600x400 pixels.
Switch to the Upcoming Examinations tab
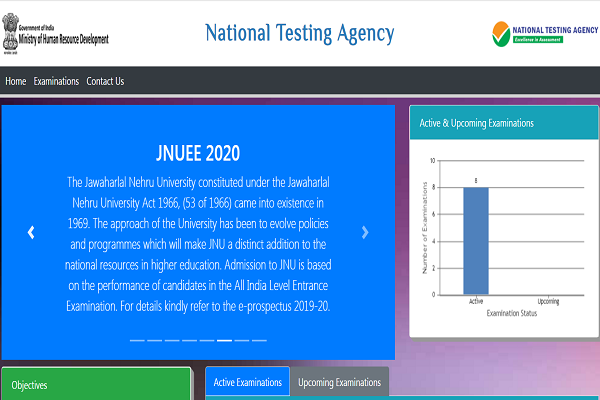[339, 382]
